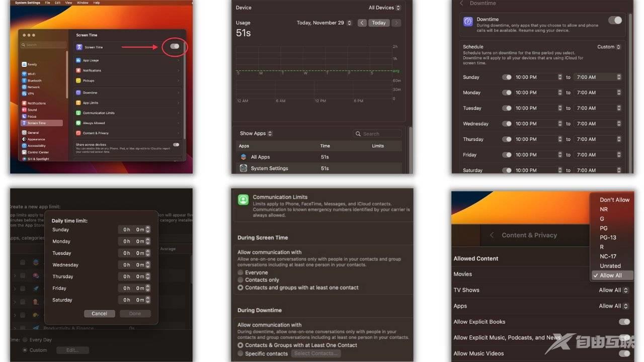Open Control Center icon in sidebar

[24, 152]
